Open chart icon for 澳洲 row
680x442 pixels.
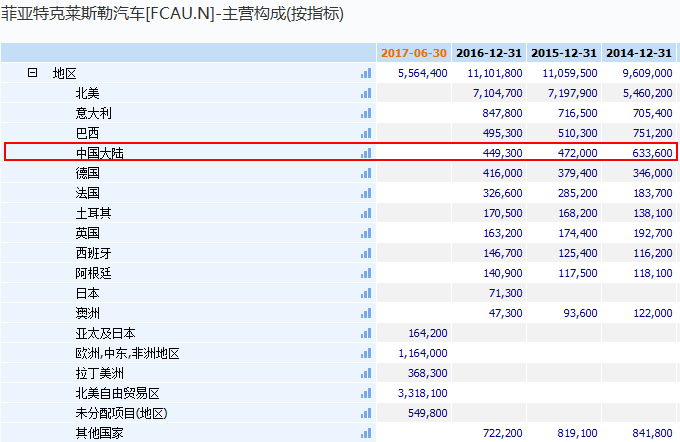[x=366, y=313]
